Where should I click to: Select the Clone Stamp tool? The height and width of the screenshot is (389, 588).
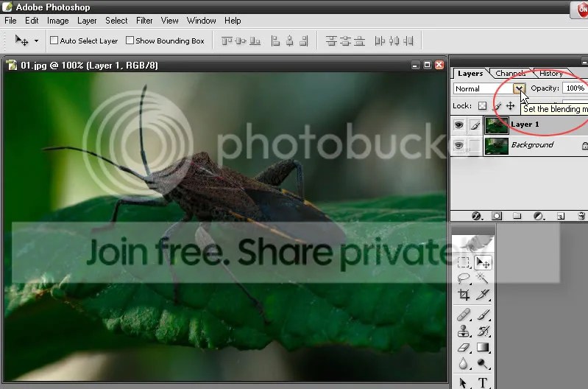tap(464, 331)
